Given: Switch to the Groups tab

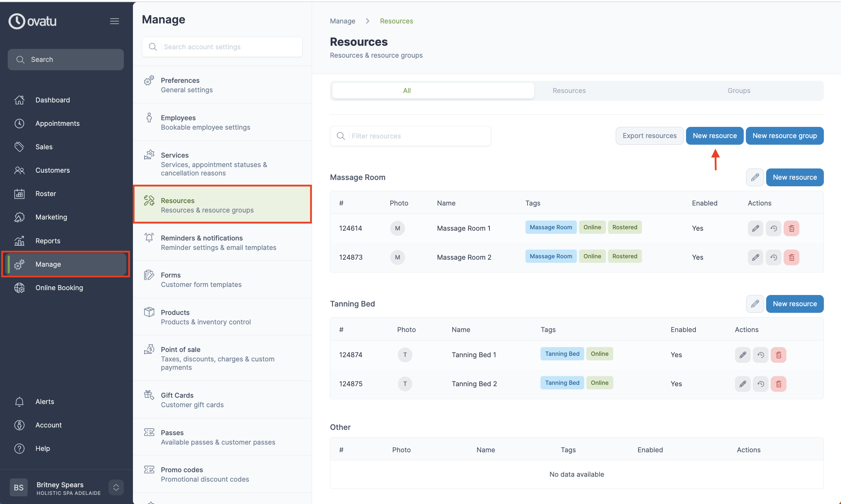Looking at the screenshot, I should [739, 90].
